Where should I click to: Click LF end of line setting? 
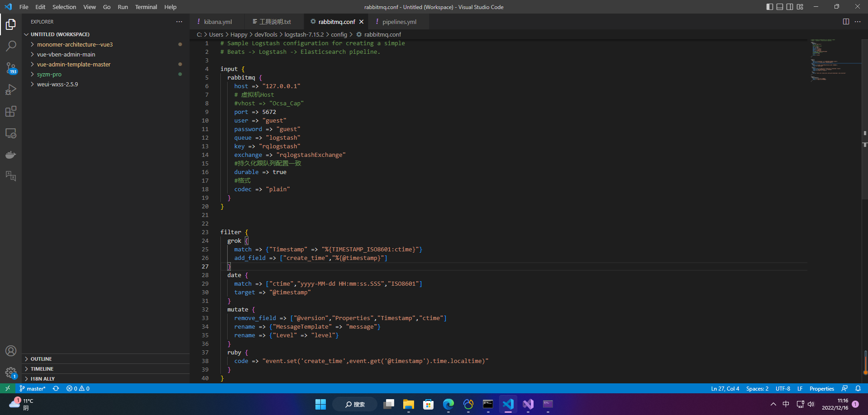pyautogui.click(x=800, y=388)
